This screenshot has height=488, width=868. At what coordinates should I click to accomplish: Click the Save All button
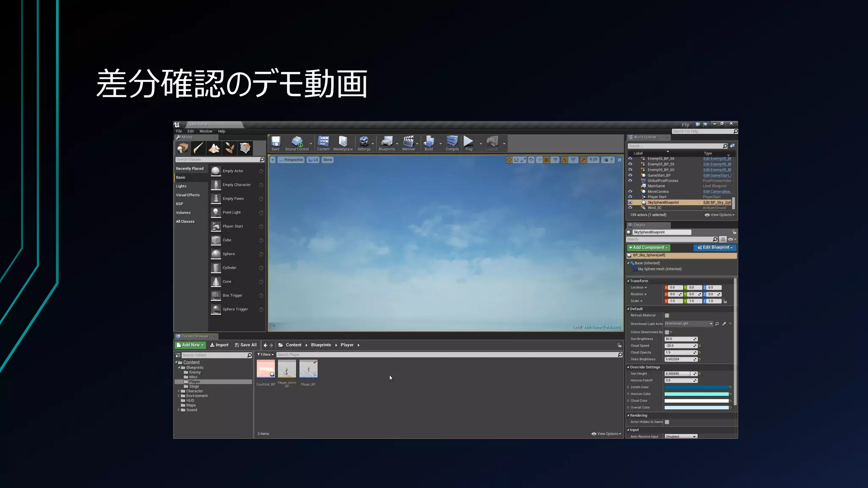click(x=246, y=345)
